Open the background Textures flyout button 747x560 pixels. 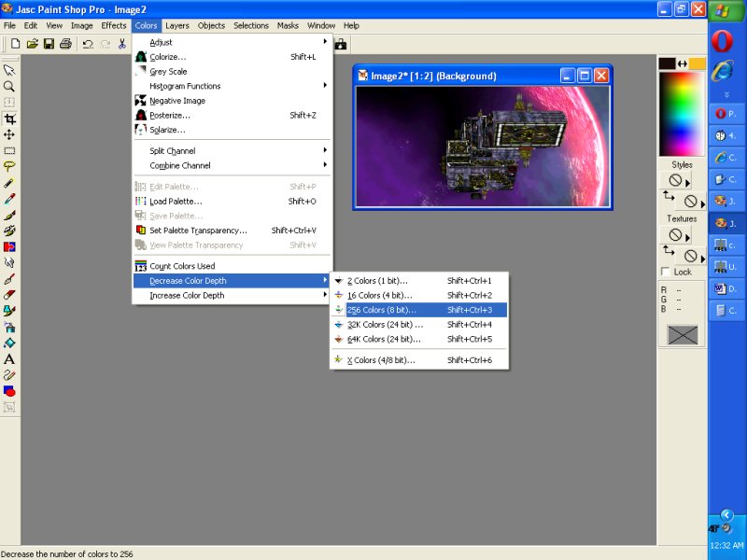tap(703, 259)
